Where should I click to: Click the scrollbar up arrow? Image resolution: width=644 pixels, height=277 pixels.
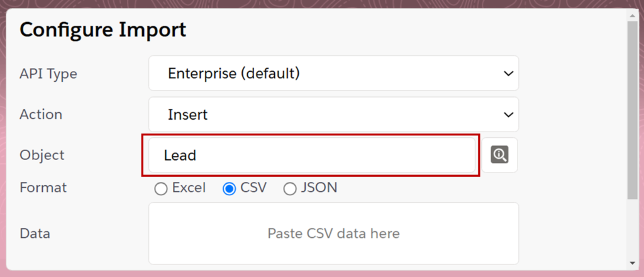[x=633, y=16]
